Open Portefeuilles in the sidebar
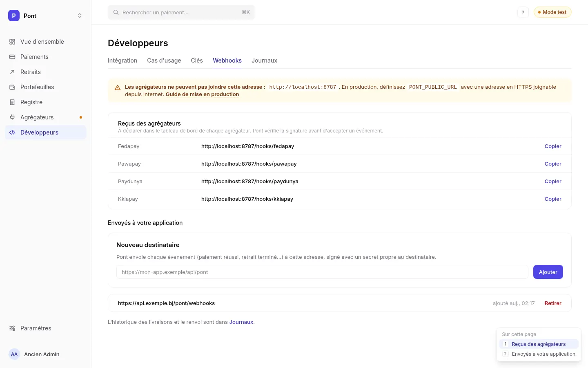 click(x=46, y=87)
